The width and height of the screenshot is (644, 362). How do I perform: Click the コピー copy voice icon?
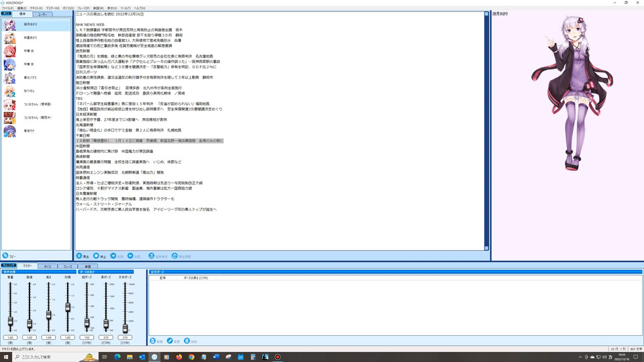click(x=5, y=255)
